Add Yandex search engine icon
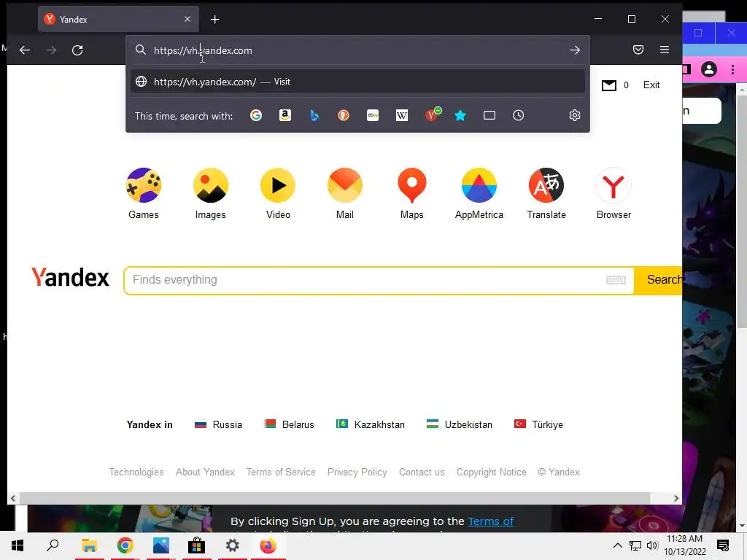747x560 pixels. tap(433, 114)
